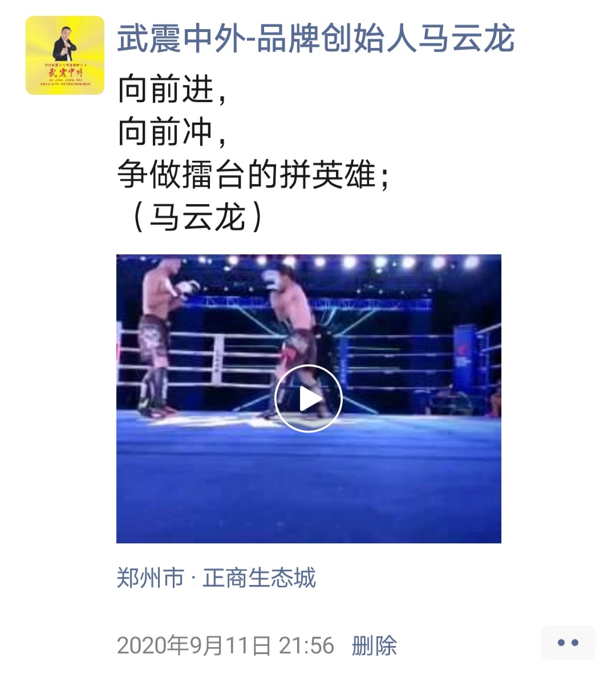Screen dimensions: 616x691
Task: Select the line 争做擂台的拼英雄;
Action: (253, 174)
